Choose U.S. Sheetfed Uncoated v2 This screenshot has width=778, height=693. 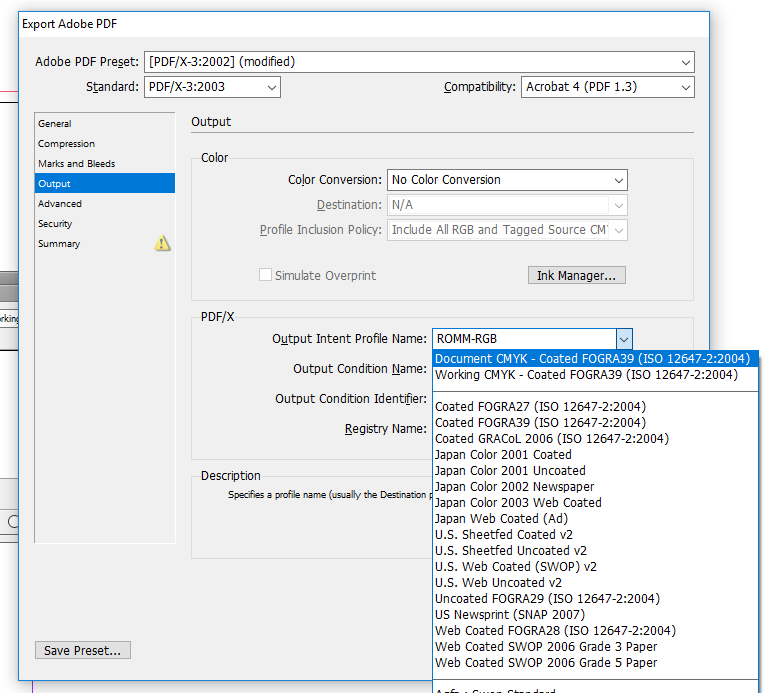pyautogui.click(x=595, y=551)
